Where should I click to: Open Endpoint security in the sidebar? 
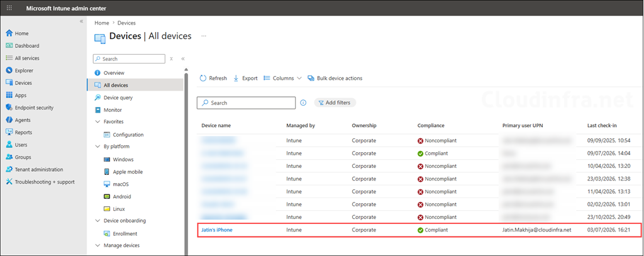coord(34,108)
